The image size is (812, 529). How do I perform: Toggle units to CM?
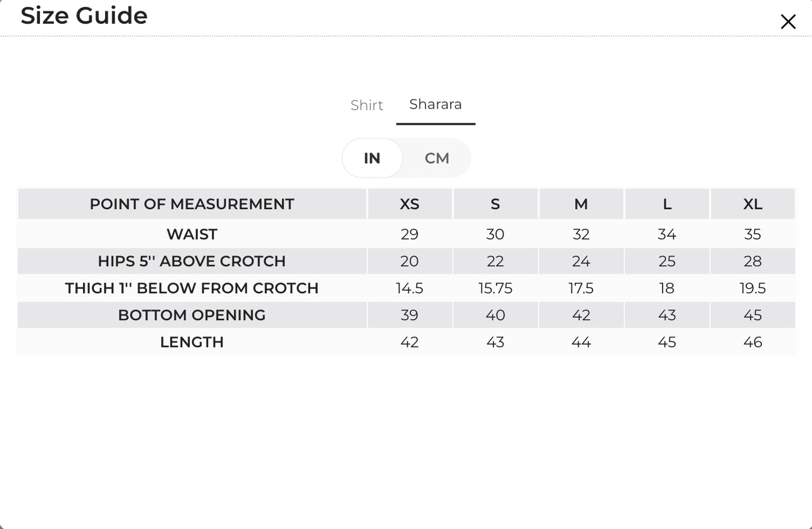pos(437,158)
